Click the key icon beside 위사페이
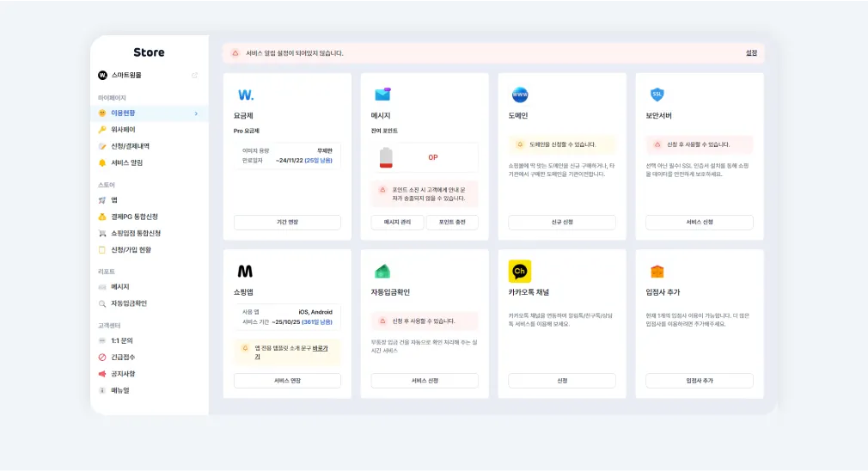Viewport: 868px width, 471px height. coord(102,130)
